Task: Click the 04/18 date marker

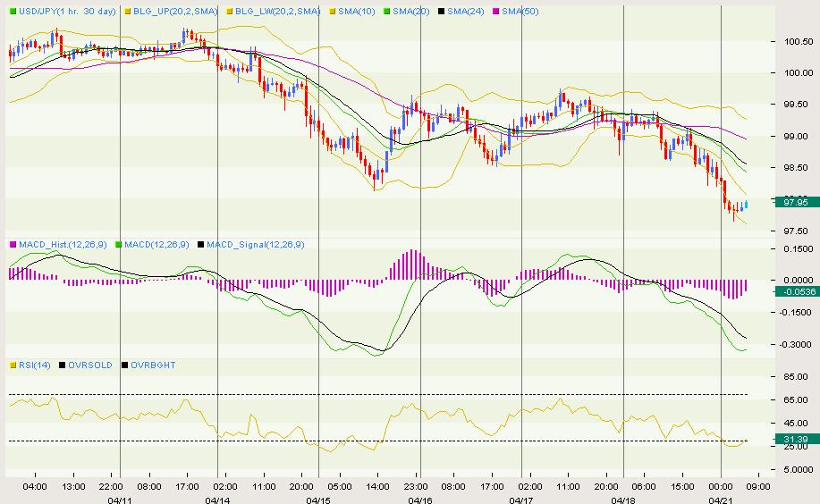Action: coord(623,500)
